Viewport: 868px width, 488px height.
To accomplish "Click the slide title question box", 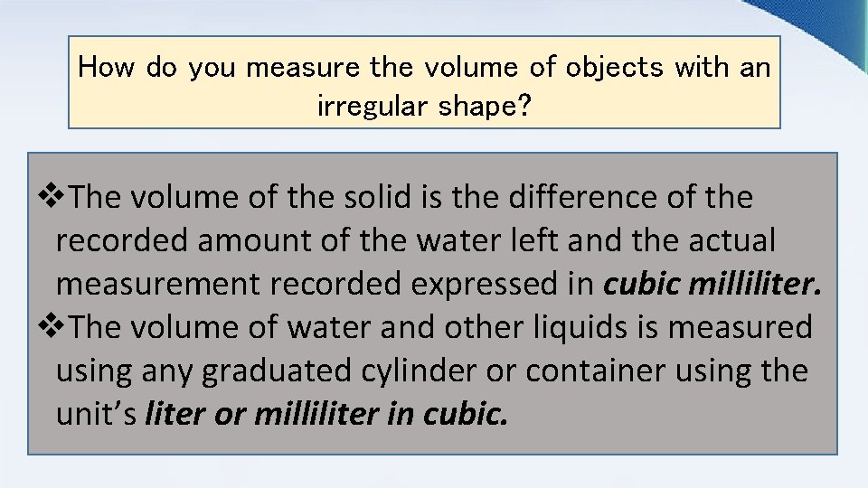I will pos(423,82).
